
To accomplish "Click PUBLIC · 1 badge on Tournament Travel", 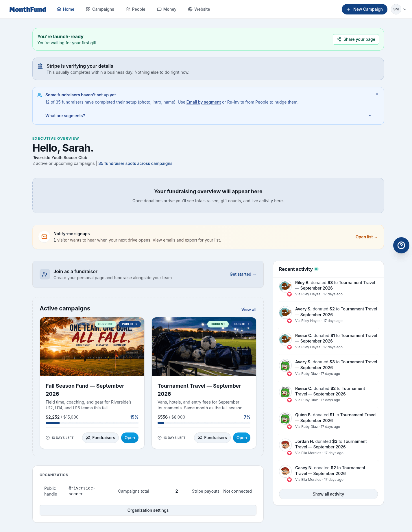I will coord(242,324).
